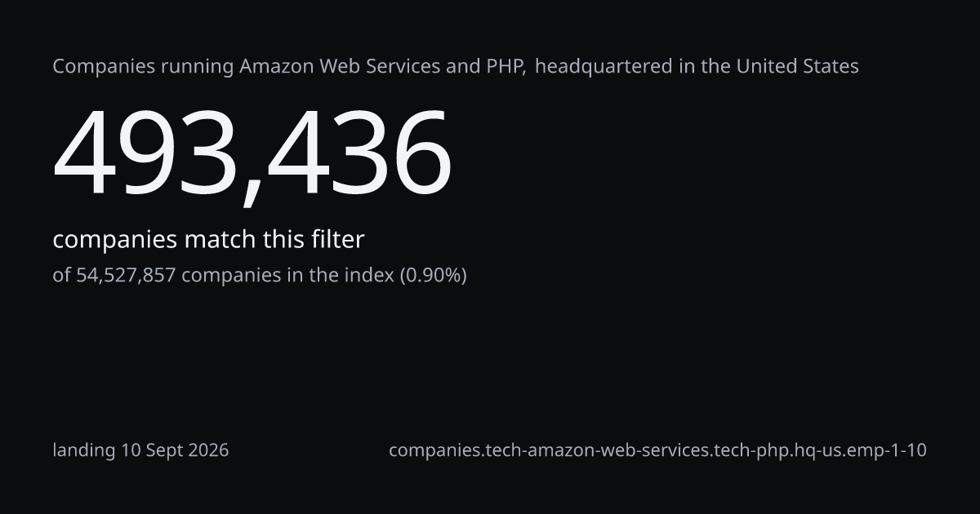The width and height of the screenshot is (980, 514).
Task: Click the "436" digits of big number
Action: (x=358, y=155)
